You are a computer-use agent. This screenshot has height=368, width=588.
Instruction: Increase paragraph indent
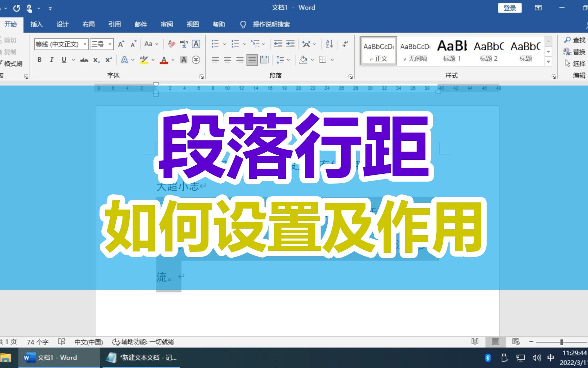290,44
